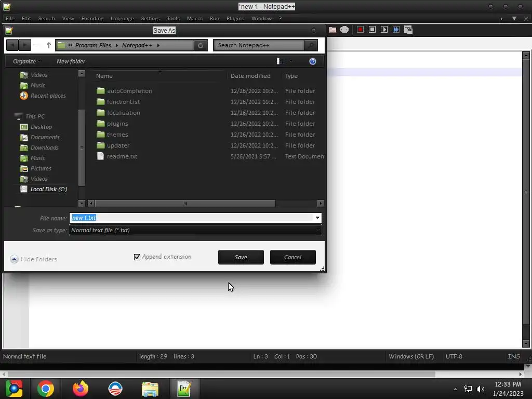Click UTF-8 encoding in the status bar
532x399 pixels.
pos(454,356)
